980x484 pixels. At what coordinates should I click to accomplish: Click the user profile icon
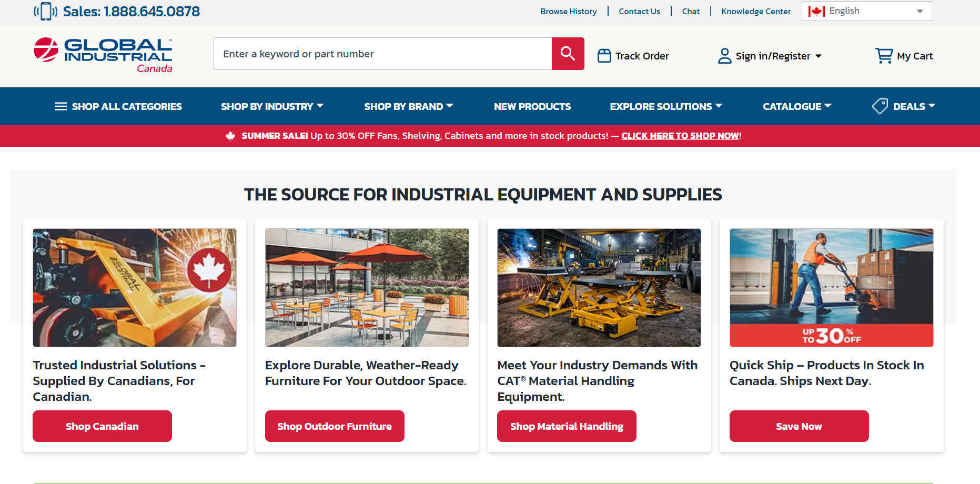[x=724, y=56]
